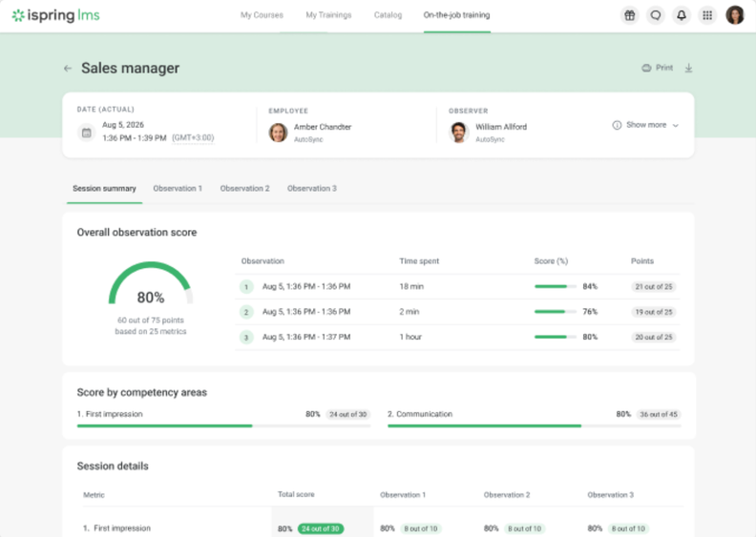Click the Communication competency progress bar
Image resolution: width=756 pixels, height=537 pixels.
point(535,425)
